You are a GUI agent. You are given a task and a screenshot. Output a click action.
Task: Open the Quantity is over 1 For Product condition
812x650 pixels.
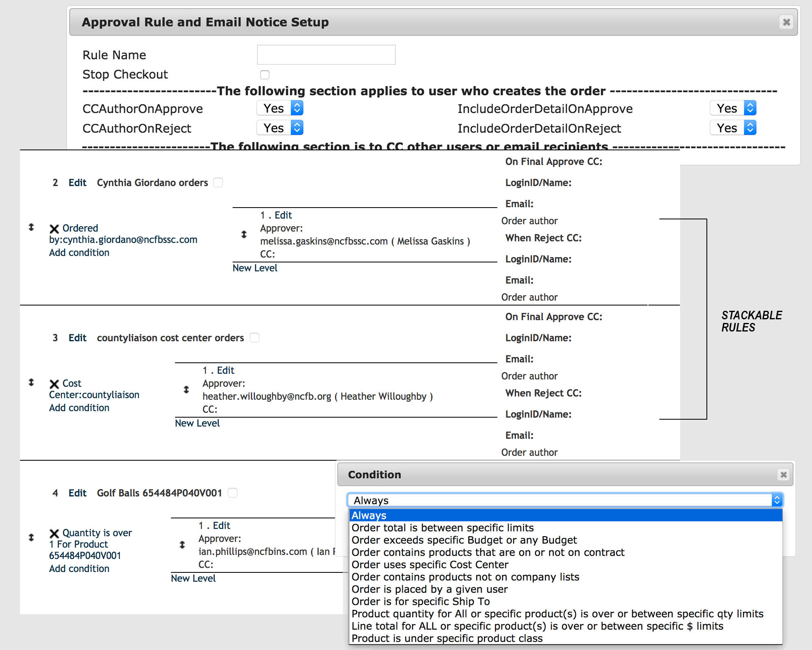coord(91,544)
